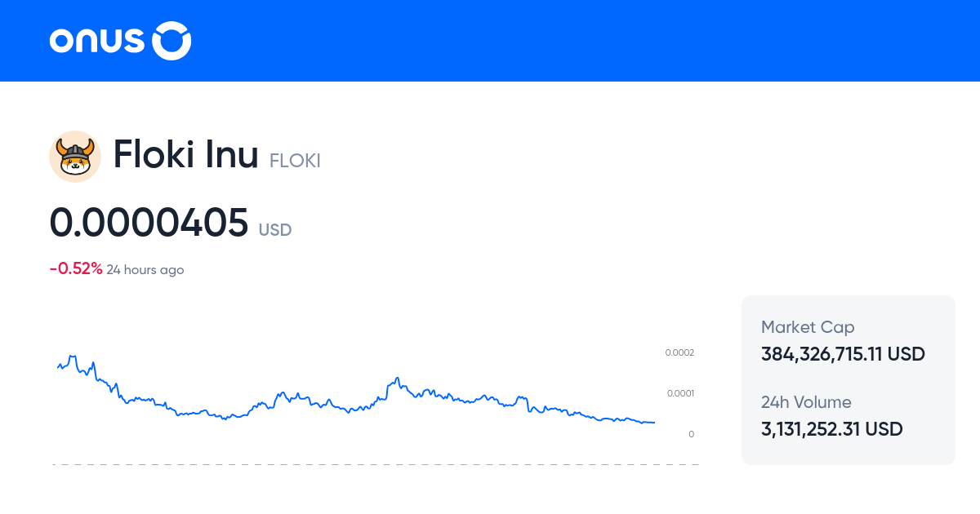Select the 0.0002 axis label
This screenshot has height=514, width=980.
click(679, 352)
